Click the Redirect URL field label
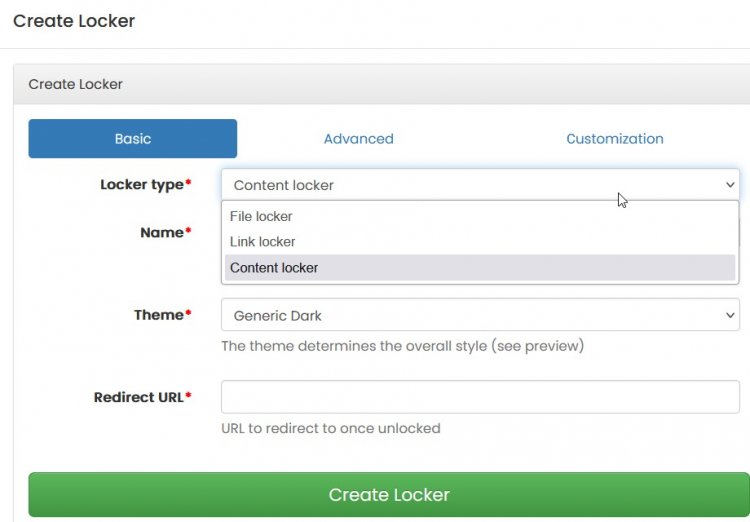This screenshot has width=750, height=522. pyautogui.click(x=142, y=397)
